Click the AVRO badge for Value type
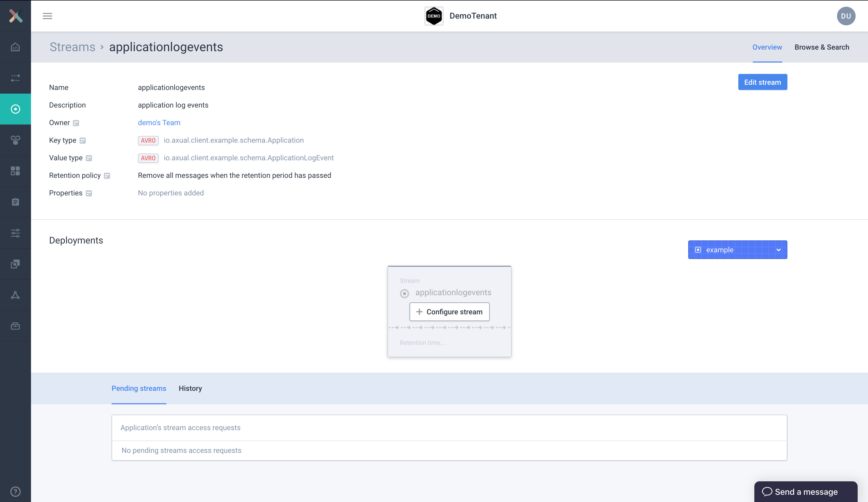 click(148, 158)
